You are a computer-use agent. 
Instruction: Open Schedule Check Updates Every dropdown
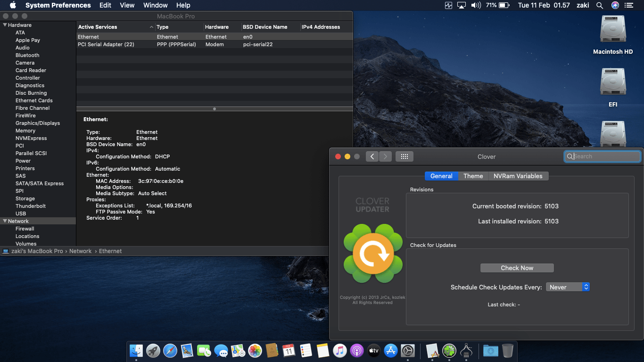(568, 287)
